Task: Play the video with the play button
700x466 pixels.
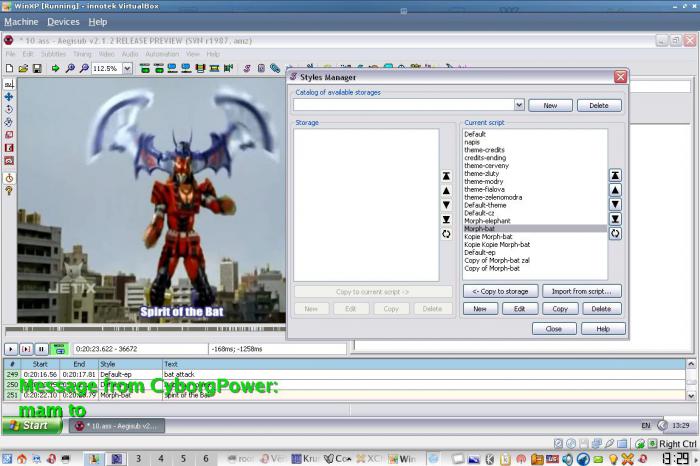Action: click(11, 349)
